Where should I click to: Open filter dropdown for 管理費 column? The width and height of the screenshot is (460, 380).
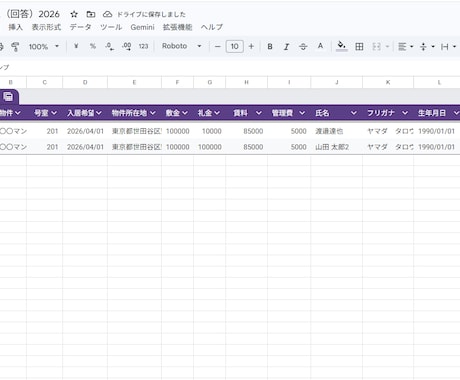302,113
